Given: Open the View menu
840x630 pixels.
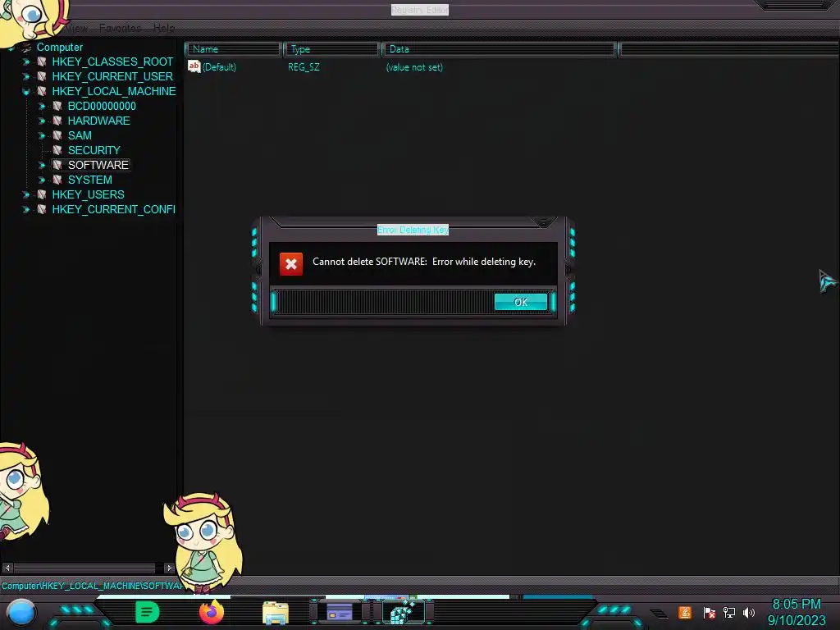Looking at the screenshot, I should pos(78,28).
